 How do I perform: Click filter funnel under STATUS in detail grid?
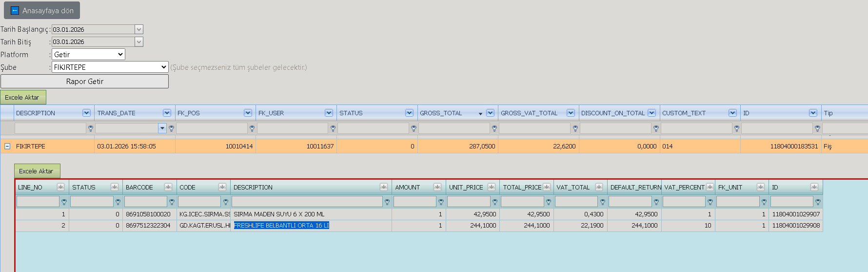click(118, 202)
